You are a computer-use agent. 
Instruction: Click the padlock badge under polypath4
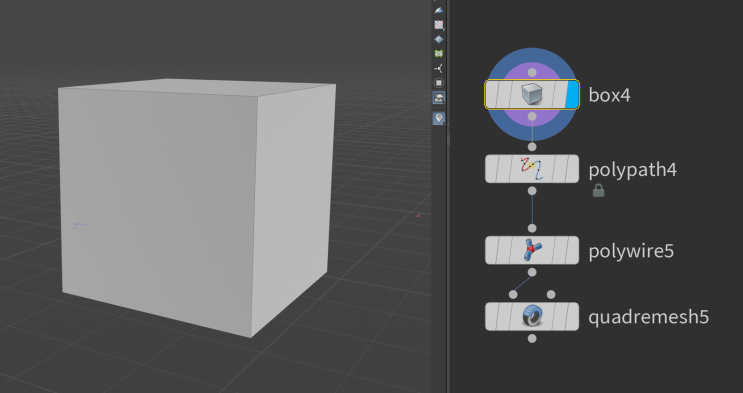point(598,191)
